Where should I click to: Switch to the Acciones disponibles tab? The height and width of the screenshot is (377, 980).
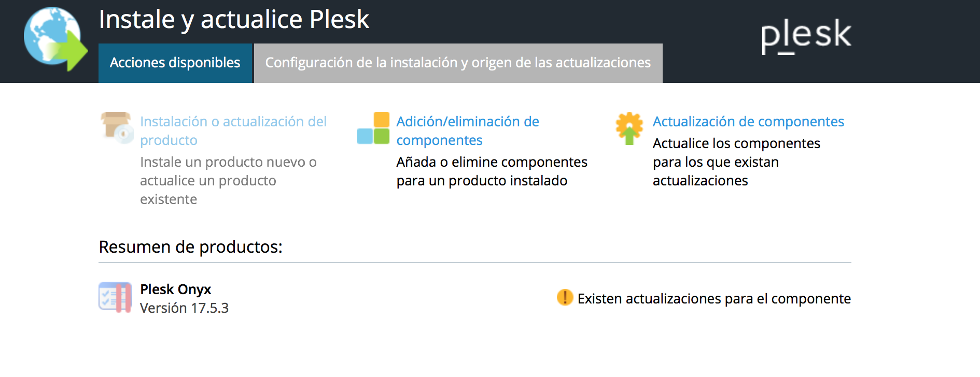175,63
